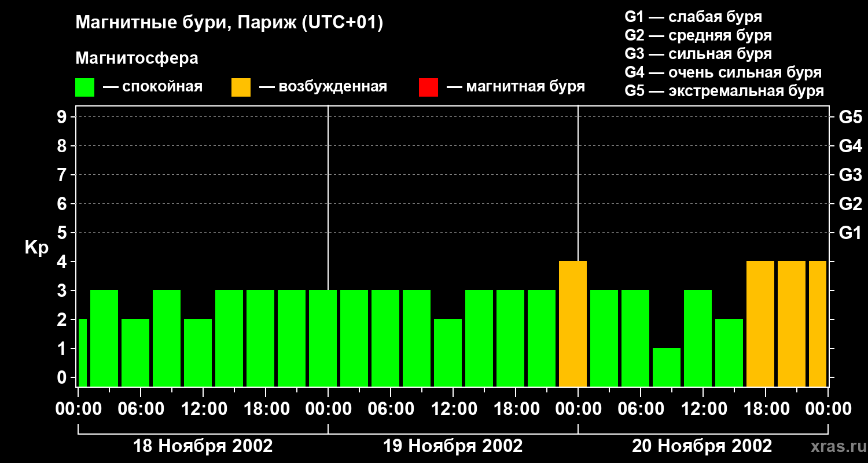This screenshot has width=868, height=463.
Task: Click the narrow orange last bar on 20 November
Action: [x=818, y=324]
